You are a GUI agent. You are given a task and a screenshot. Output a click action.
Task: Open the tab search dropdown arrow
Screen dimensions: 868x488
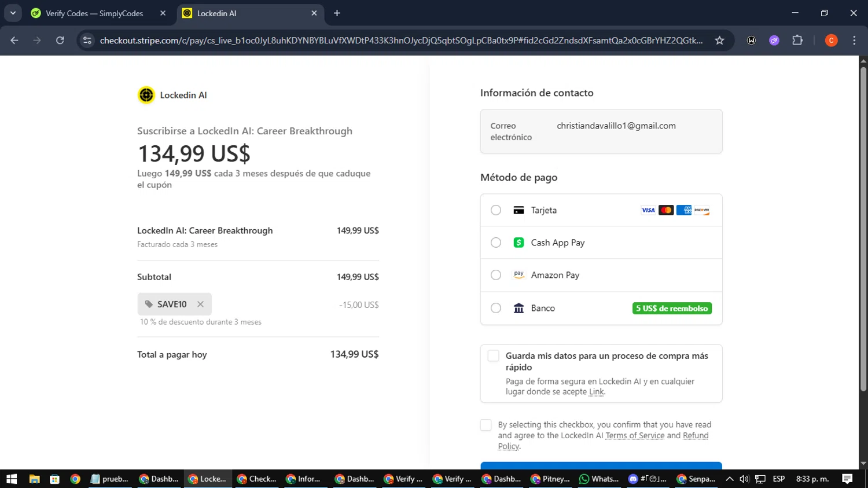(13, 13)
